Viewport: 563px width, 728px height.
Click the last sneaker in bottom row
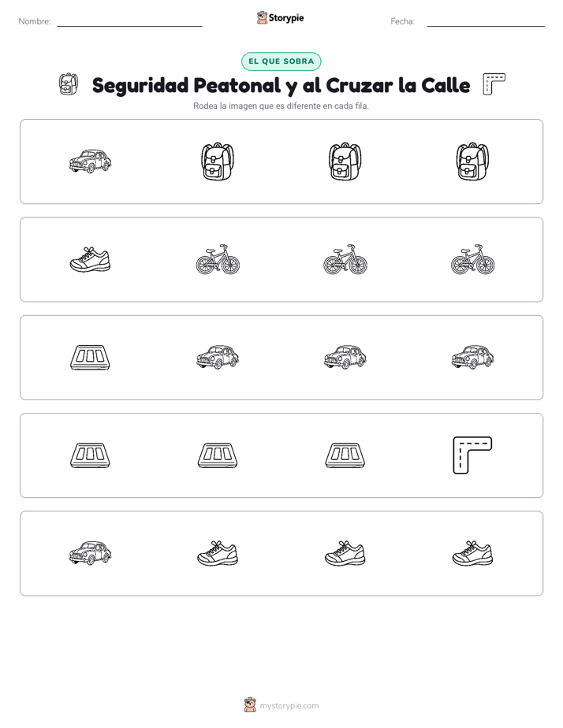472,553
